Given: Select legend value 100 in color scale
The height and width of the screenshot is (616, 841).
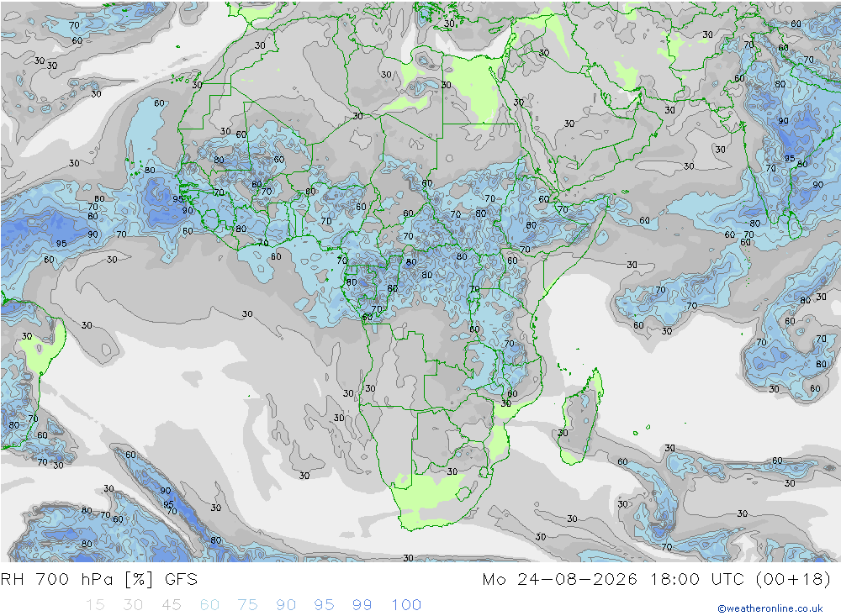Looking at the screenshot, I should pos(406,605).
